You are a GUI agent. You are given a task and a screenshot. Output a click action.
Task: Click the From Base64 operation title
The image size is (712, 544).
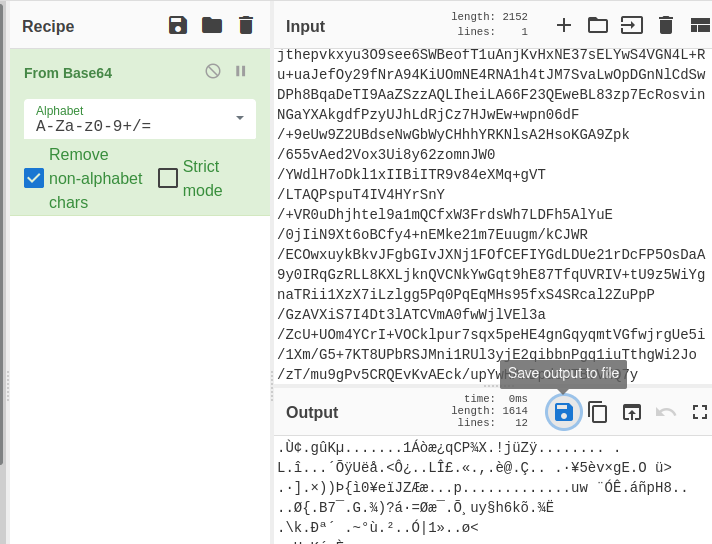coord(68,73)
